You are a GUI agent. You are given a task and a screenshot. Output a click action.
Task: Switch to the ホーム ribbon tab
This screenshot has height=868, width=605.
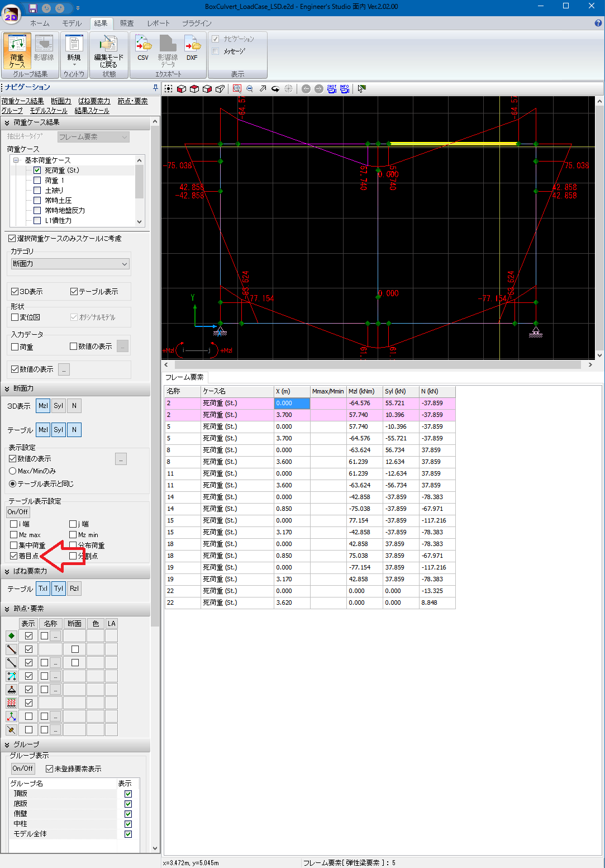point(40,23)
